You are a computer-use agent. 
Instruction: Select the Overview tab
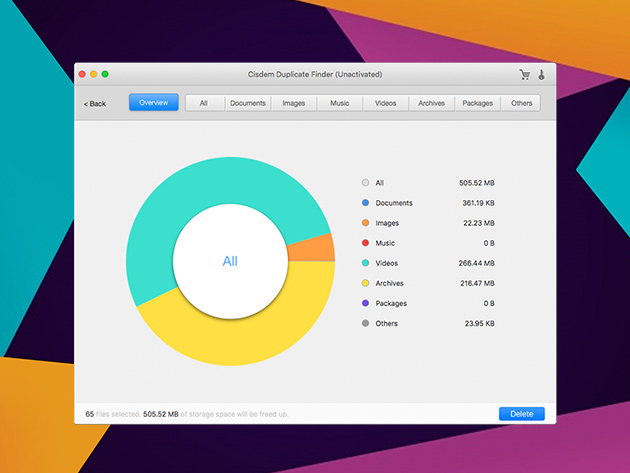(x=153, y=102)
